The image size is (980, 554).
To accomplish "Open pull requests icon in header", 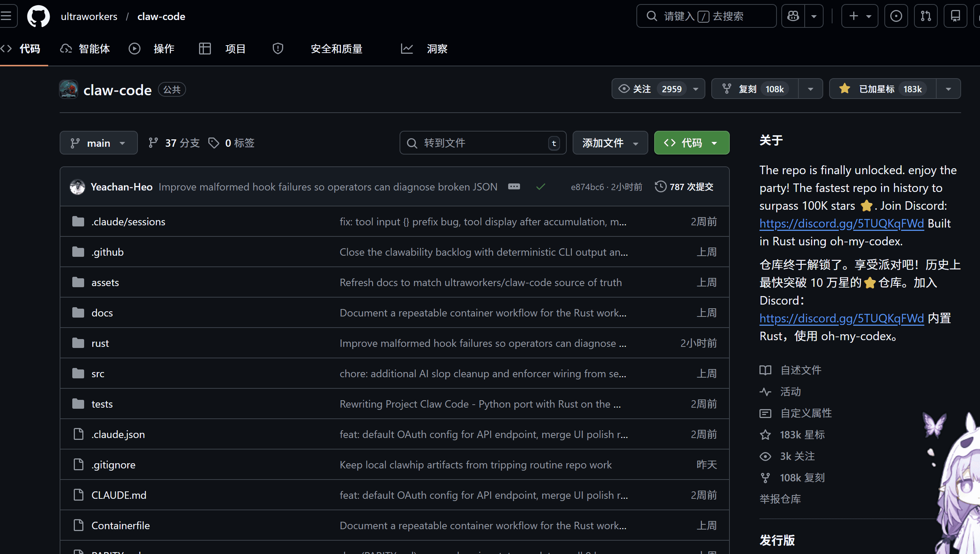I will point(926,16).
